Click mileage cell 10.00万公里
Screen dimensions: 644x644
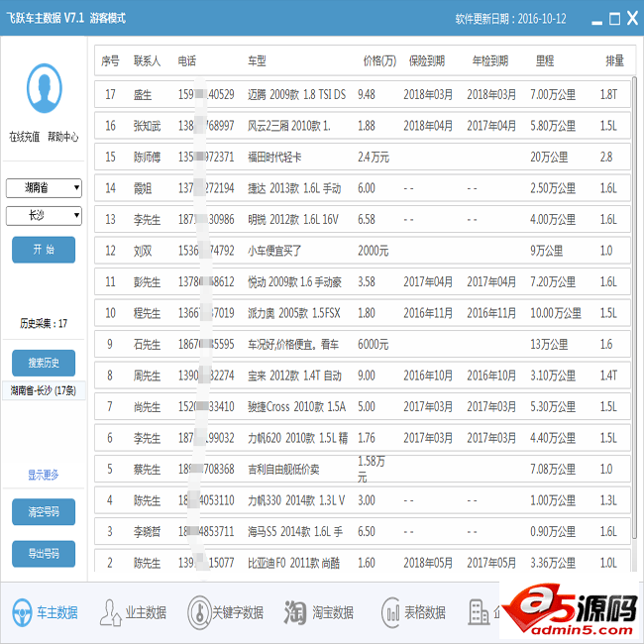[556, 313]
